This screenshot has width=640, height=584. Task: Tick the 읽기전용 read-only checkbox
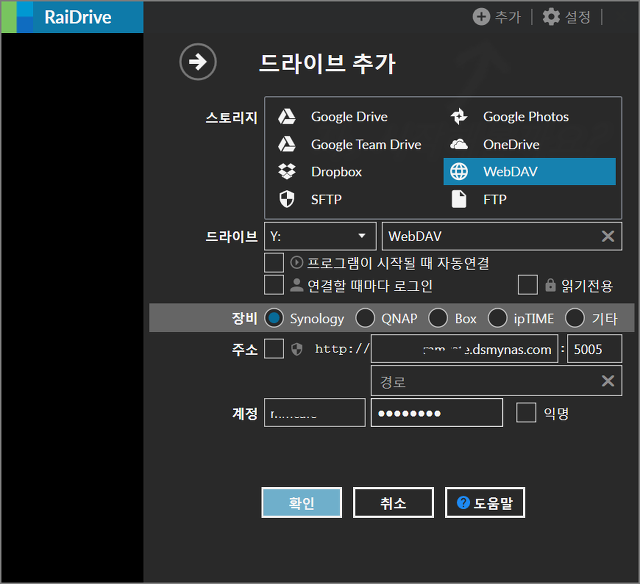tap(528, 285)
